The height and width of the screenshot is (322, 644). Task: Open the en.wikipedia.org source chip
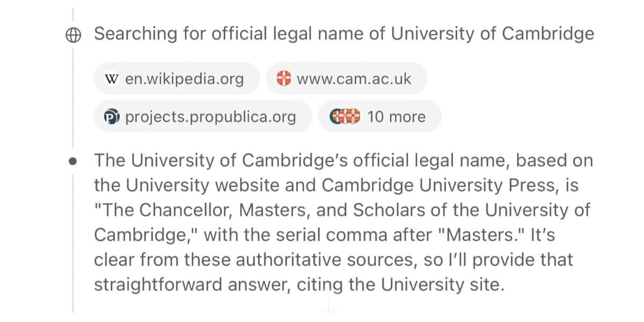(x=177, y=79)
